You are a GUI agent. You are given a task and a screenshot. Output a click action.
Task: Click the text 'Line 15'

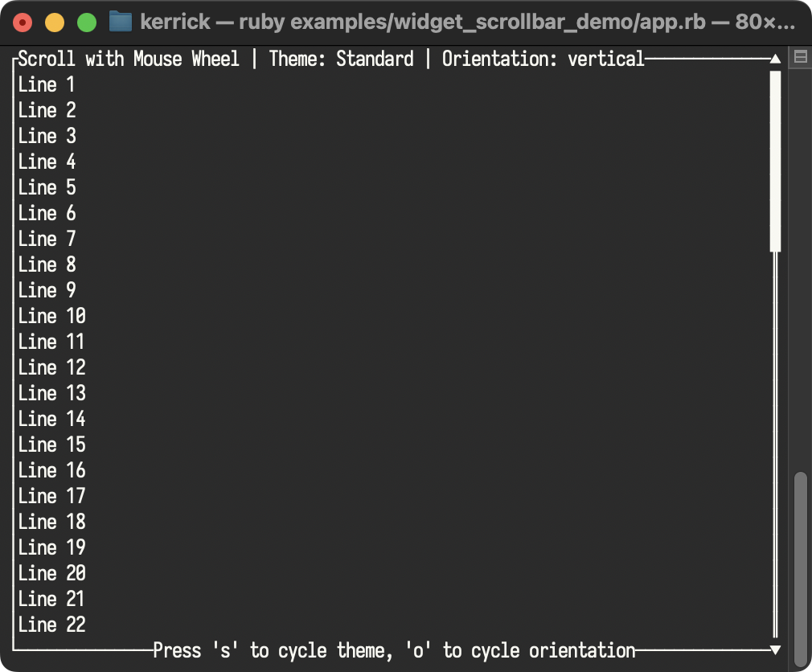(x=51, y=445)
